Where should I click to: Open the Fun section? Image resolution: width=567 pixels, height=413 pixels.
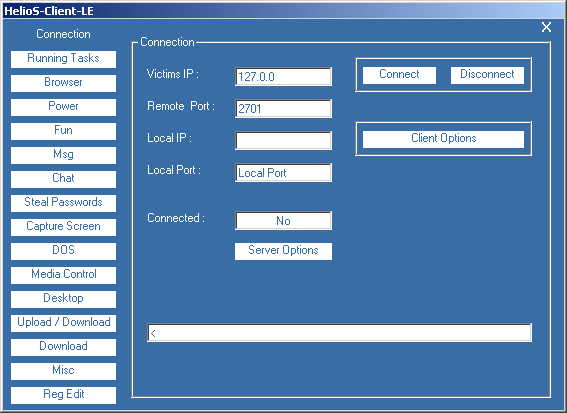coord(63,131)
